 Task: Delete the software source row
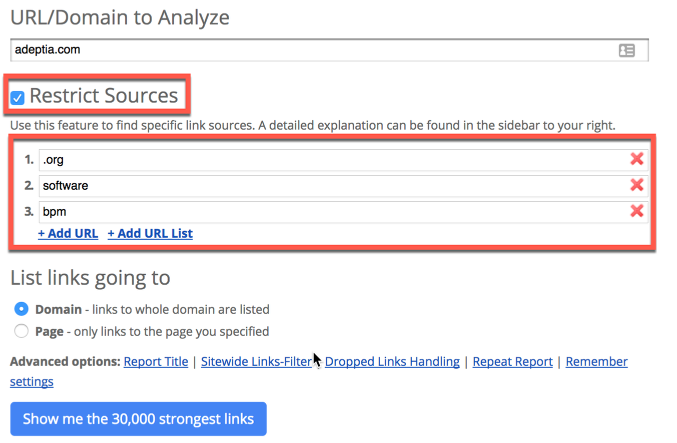[x=637, y=185]
